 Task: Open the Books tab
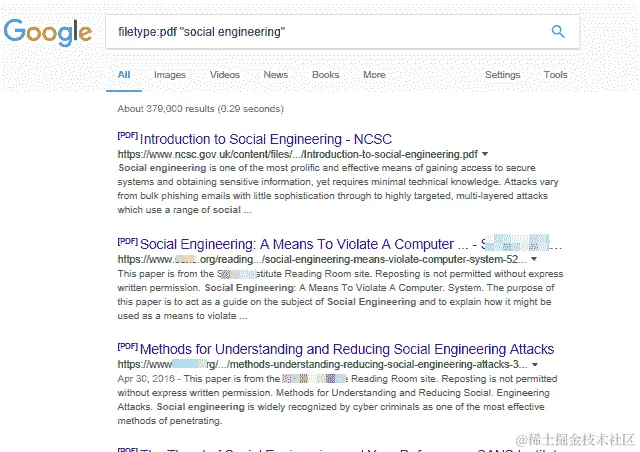click(x=325, y=75)
